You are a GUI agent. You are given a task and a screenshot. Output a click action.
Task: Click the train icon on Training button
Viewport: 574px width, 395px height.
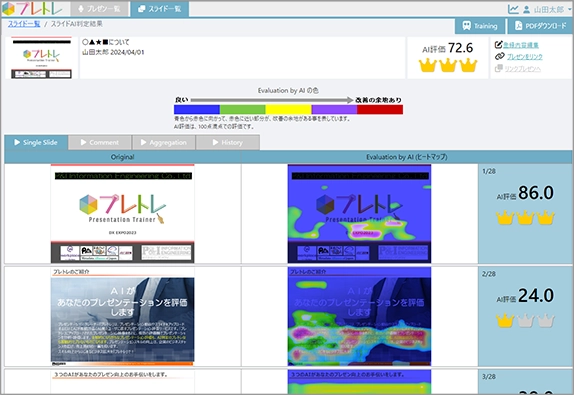tap(466, 26)
